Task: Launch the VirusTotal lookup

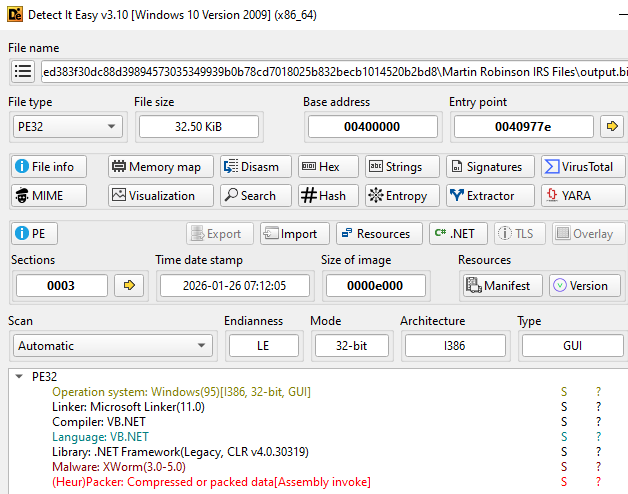Action: pyautogui.click(x=579, y=167)
